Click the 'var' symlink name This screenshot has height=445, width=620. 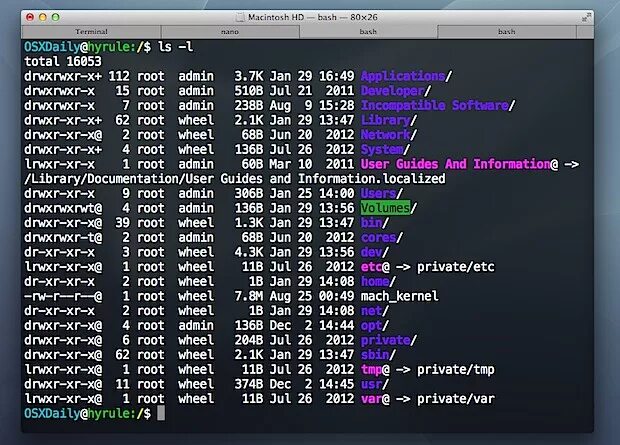(371, 398)
